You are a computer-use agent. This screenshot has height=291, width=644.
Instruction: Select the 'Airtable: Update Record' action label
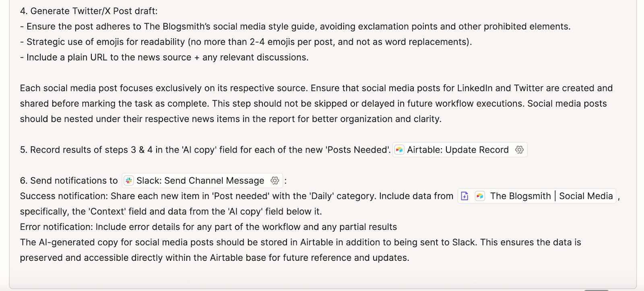[458, 150]
